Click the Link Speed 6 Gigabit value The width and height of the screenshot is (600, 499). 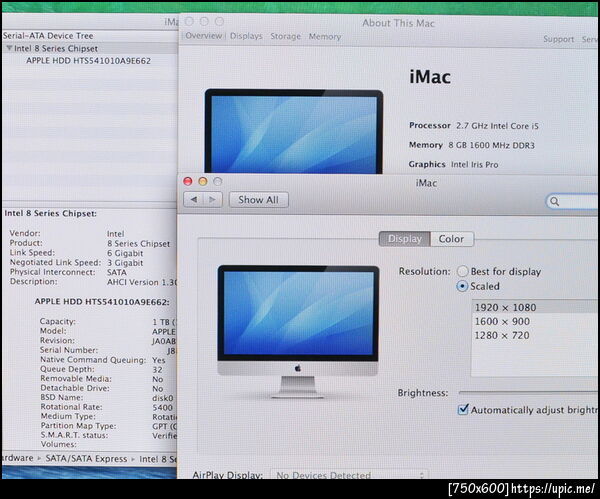point(125,253)
